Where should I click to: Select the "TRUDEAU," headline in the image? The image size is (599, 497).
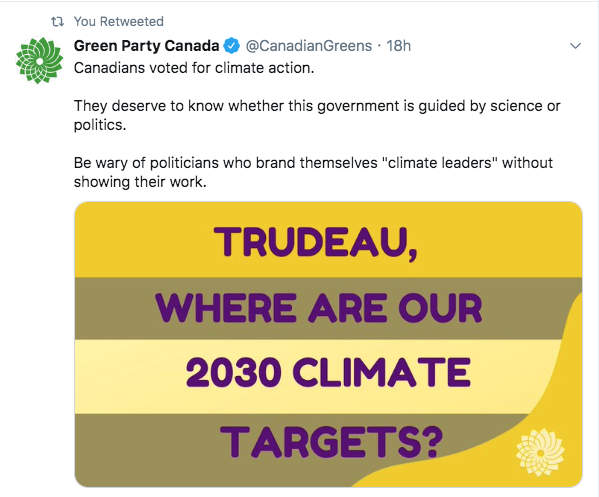pyautogui.click(x=316, y=243)
